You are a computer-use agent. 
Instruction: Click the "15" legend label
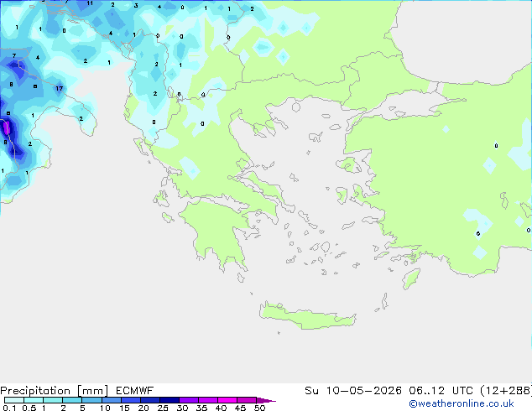click(x=124, y=408)
